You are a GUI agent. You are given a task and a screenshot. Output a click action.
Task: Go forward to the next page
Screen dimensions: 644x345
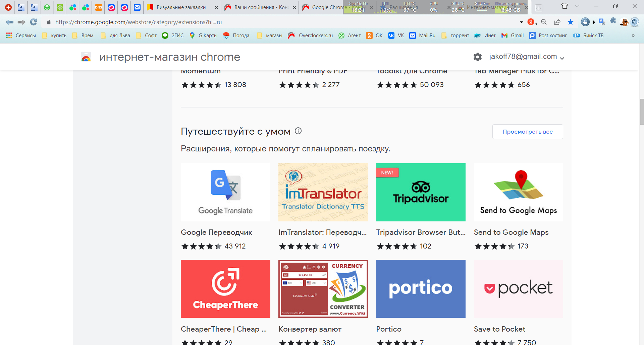pos(21,22)
